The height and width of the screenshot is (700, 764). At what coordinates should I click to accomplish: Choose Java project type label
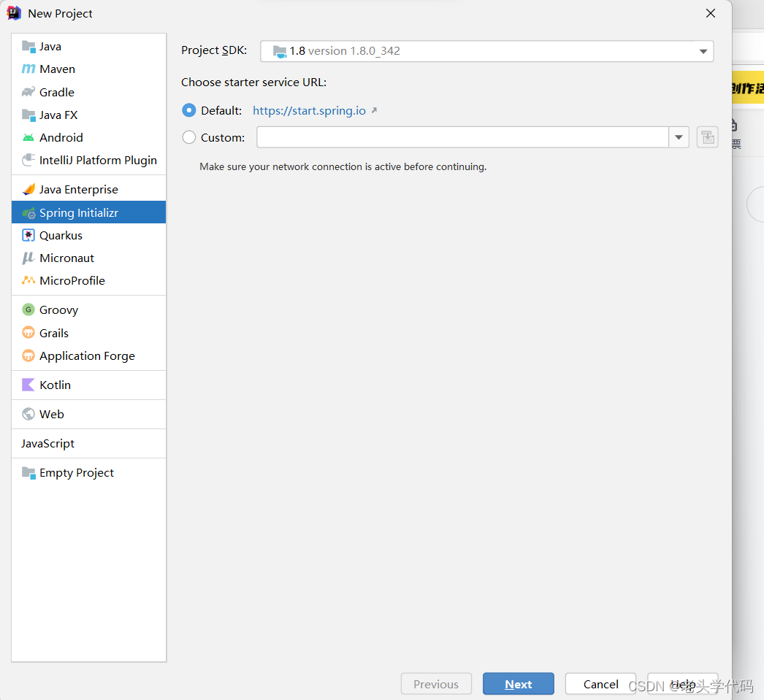(50, 47)
